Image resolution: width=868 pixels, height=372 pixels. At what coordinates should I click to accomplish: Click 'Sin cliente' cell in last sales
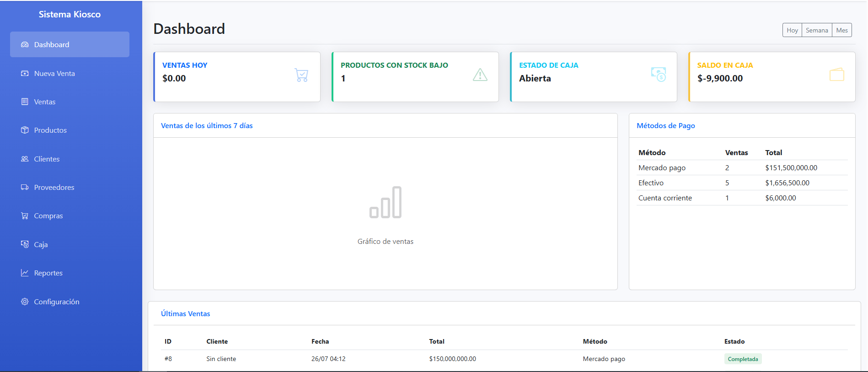[x=221, y=359]
